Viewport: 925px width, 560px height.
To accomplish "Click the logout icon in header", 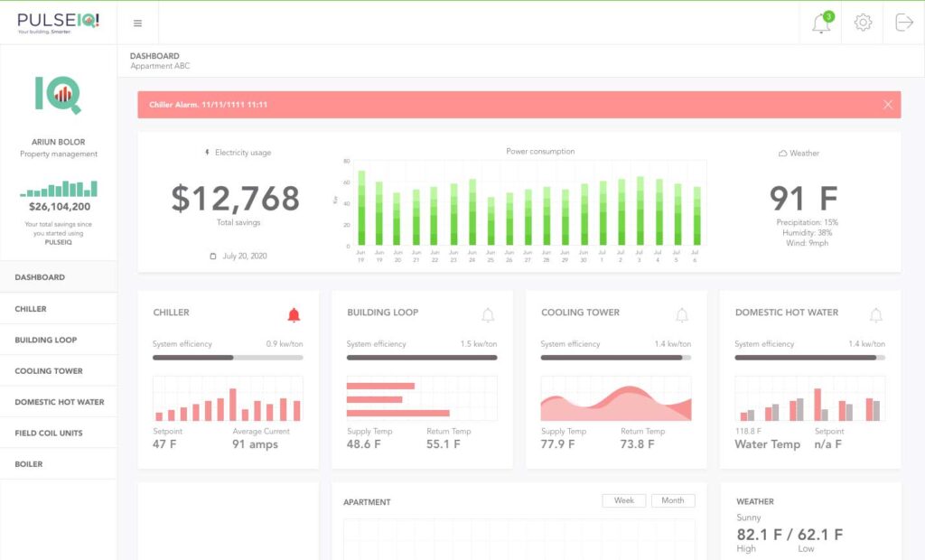I will [x=903, y=23].
